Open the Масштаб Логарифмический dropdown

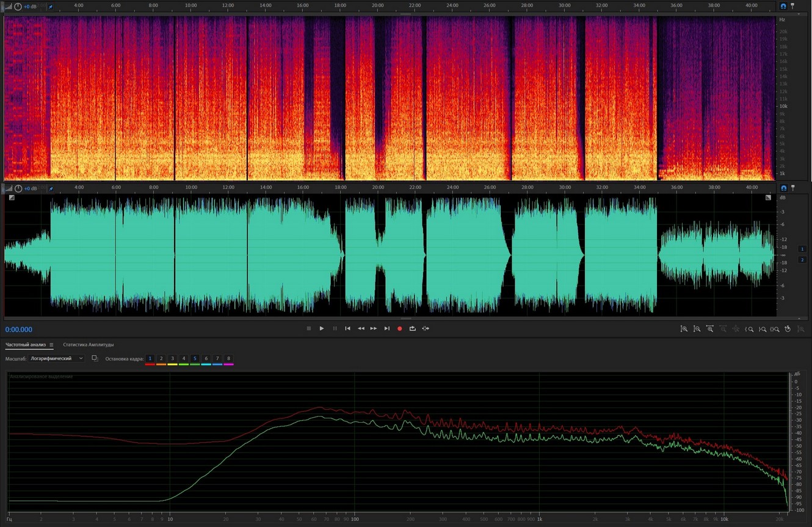pyautogui.click(x=57, y=359)
